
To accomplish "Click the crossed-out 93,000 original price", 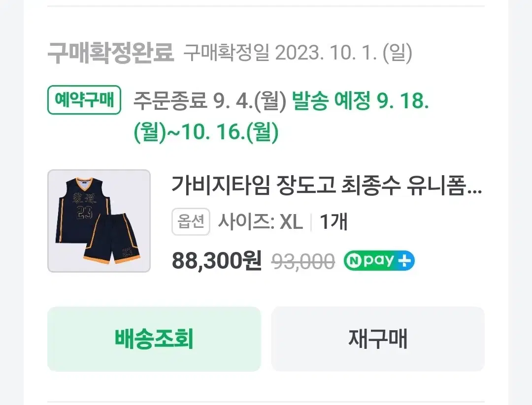I will click(302, 260).
